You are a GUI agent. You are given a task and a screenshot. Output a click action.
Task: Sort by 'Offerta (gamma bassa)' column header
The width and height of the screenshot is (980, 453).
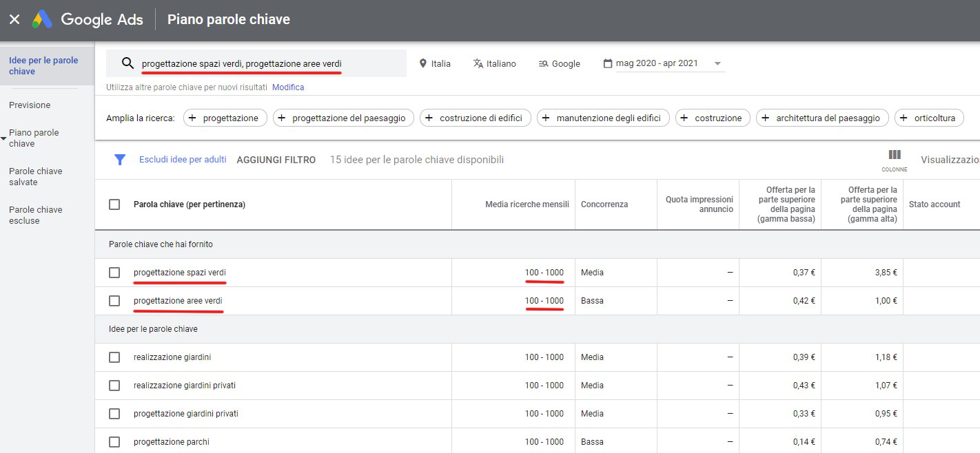786,204
